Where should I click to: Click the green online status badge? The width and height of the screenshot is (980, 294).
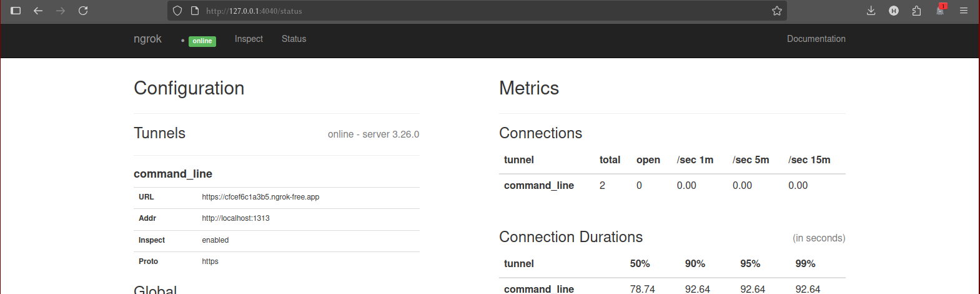(202, 41)
